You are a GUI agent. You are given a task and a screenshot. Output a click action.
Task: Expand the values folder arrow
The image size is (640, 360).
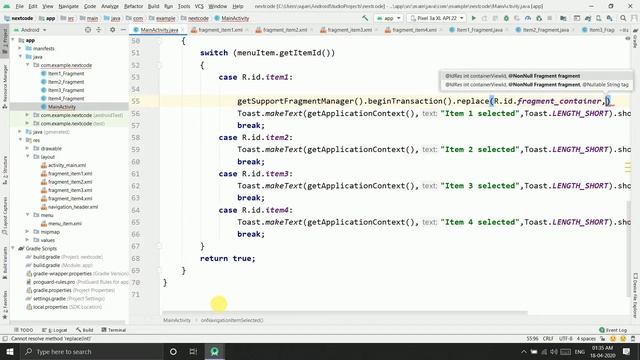(x=27, y=240)
